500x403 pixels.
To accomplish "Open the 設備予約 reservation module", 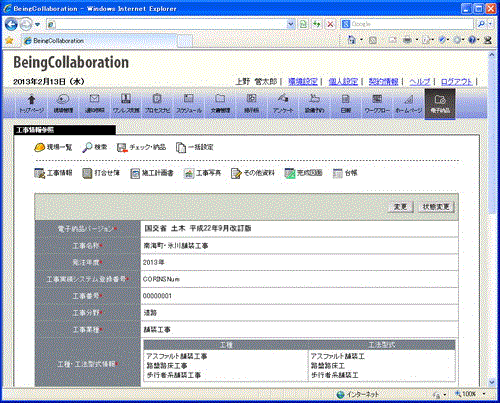I will pyautogui.click(x=314, y=104).
